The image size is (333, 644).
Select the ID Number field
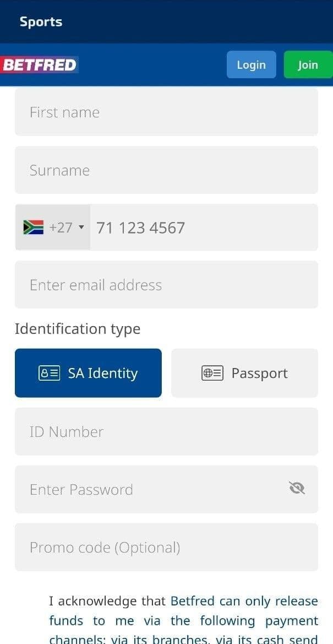[165, 431]
